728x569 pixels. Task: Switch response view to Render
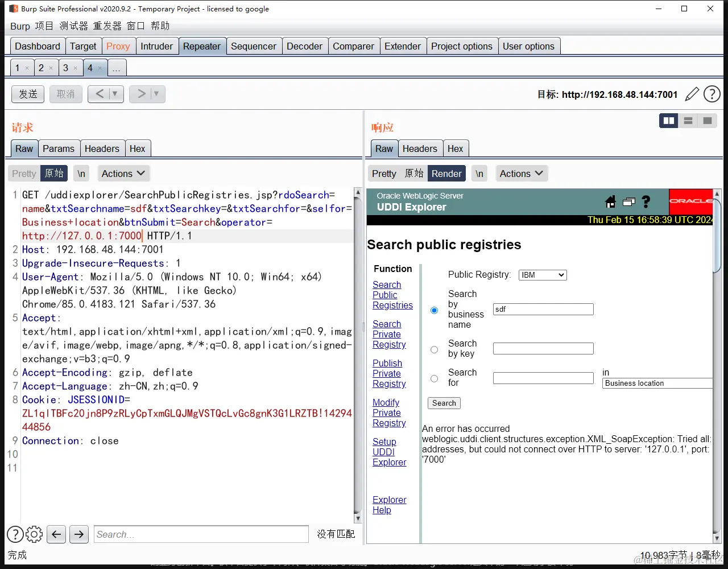tap(446, 174)
